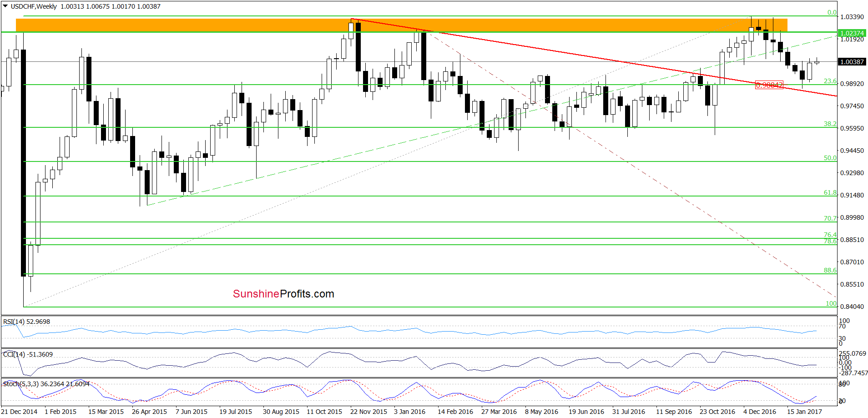Click the 27 Mar 2016 date label
868x418 pixels.
click(499, 412)
